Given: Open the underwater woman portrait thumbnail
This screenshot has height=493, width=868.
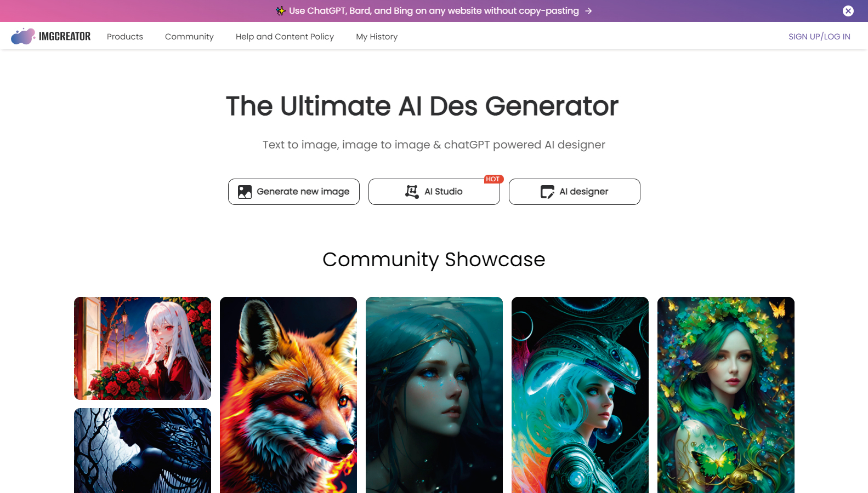Looking at the screenshot, I should point(434,395).
